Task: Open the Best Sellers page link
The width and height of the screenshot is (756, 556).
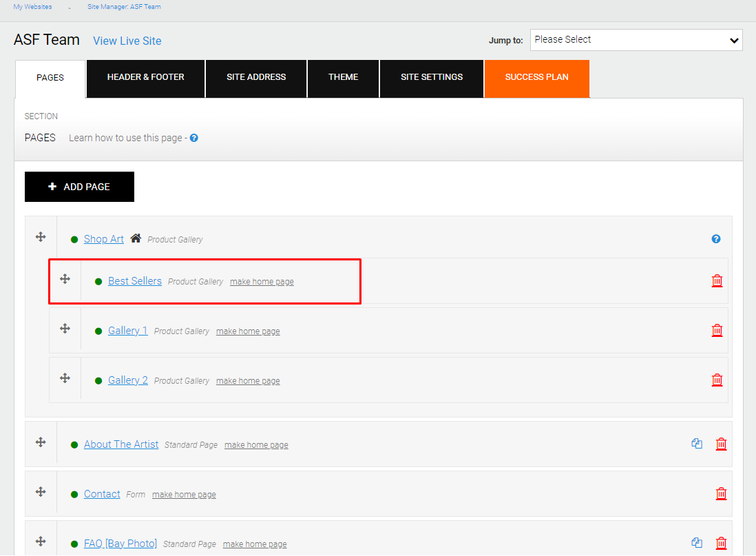Action: pos(135,281)
